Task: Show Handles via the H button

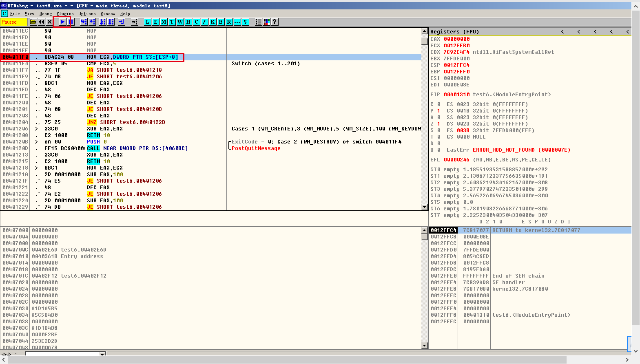Action: pyautogui.click(x=188, y=22)
